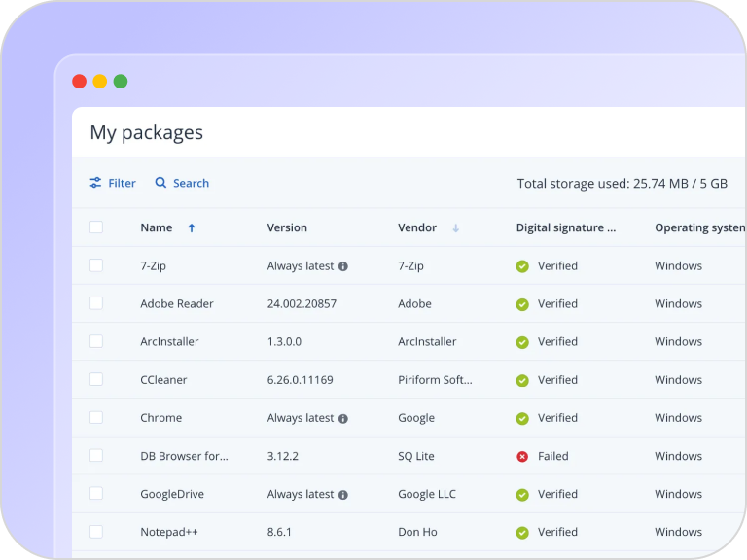Select the CCleaner row checkbox
This screenshot has width=747, height=560.
tap(96, 379)
